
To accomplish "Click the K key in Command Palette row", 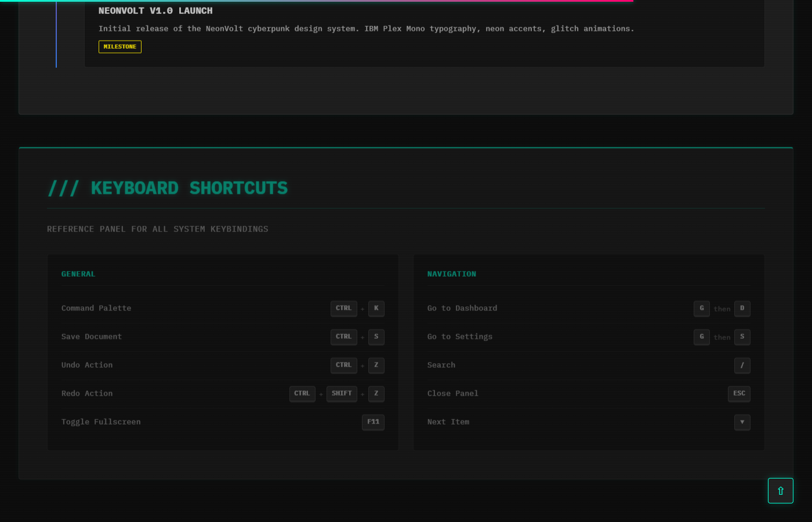I will tap(376, 309).
